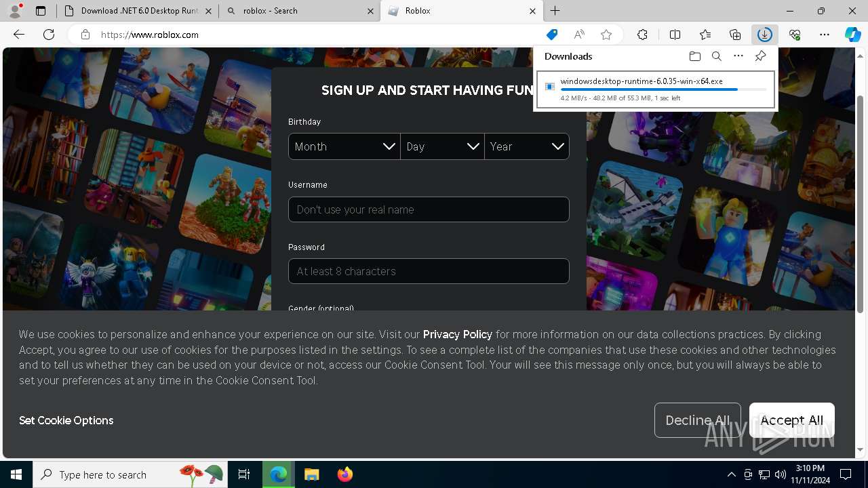Open the Favorites list icon
Viewport: 868px width, 488px height.
(x=705, y=35)
